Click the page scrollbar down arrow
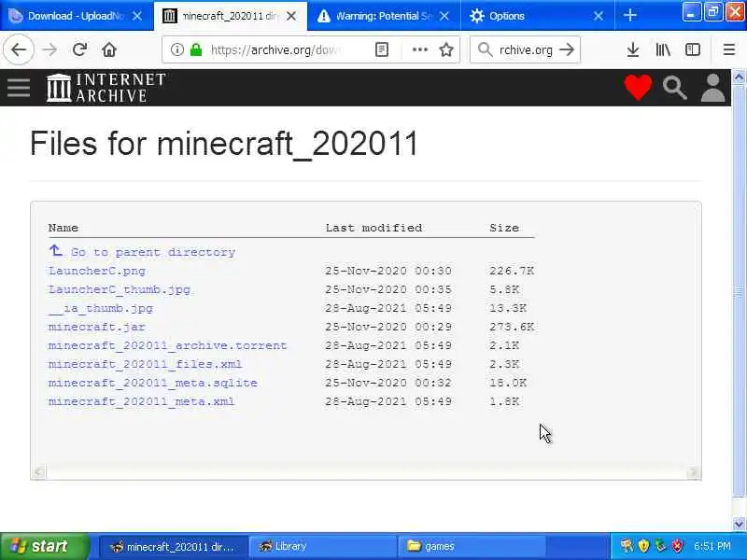The image size is (747, 560). (x=739, y=524)
